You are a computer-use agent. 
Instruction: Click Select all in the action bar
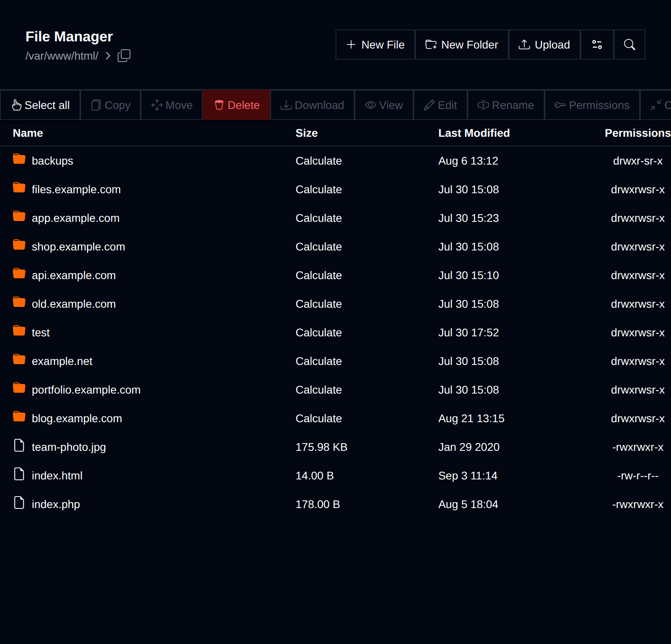41,105
